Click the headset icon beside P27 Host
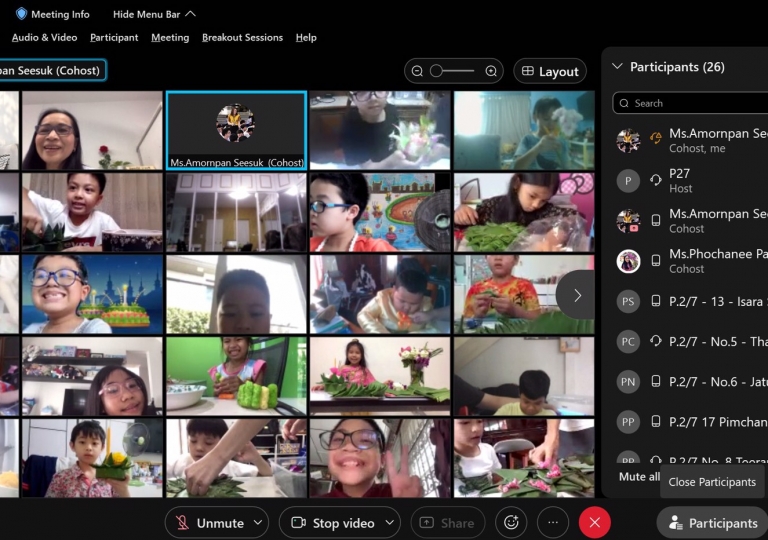The height and width of the screenshot is (540, 768). click(656, 181)
